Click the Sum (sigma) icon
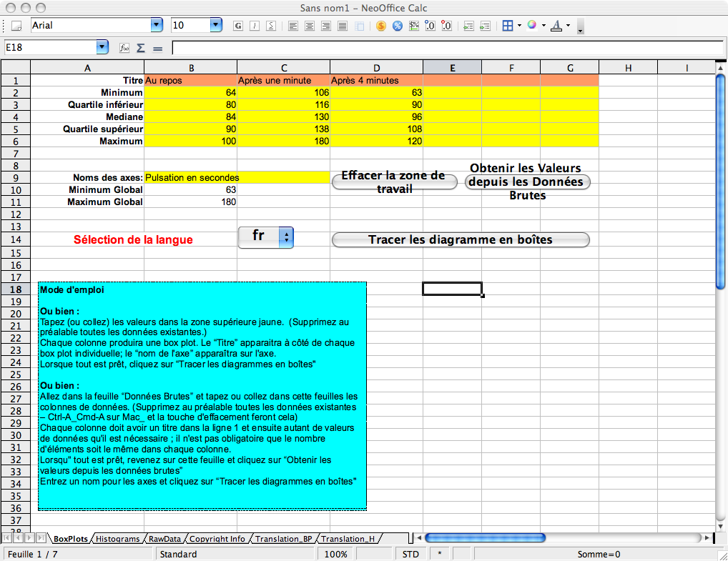This screenshot has width=728, height=561. (141, 48)
